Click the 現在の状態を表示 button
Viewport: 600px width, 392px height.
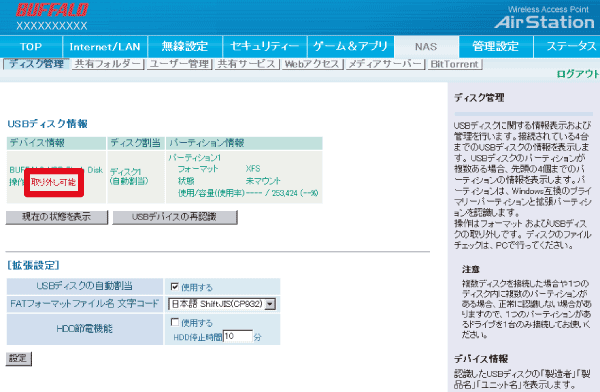[x=57, y=217]
